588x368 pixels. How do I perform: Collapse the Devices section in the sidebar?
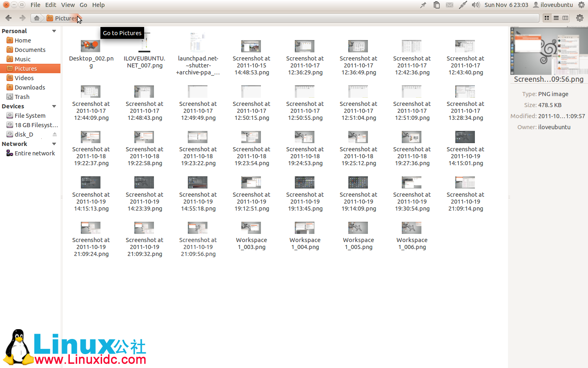(x=54, y=106)
